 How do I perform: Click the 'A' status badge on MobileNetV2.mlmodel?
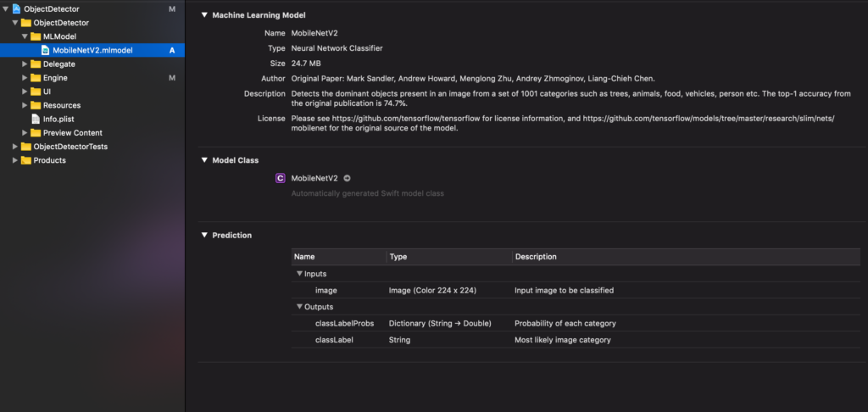[172, 50]
